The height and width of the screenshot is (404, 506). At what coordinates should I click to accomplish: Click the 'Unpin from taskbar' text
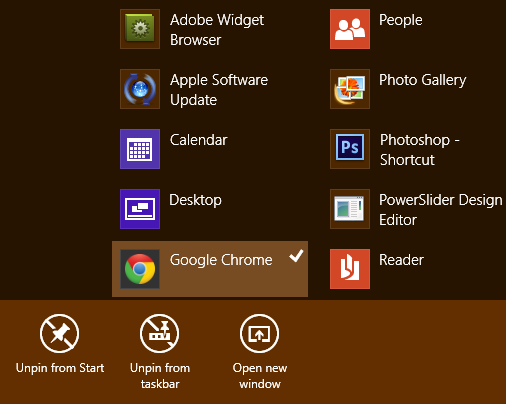click(x=160, y=376)
